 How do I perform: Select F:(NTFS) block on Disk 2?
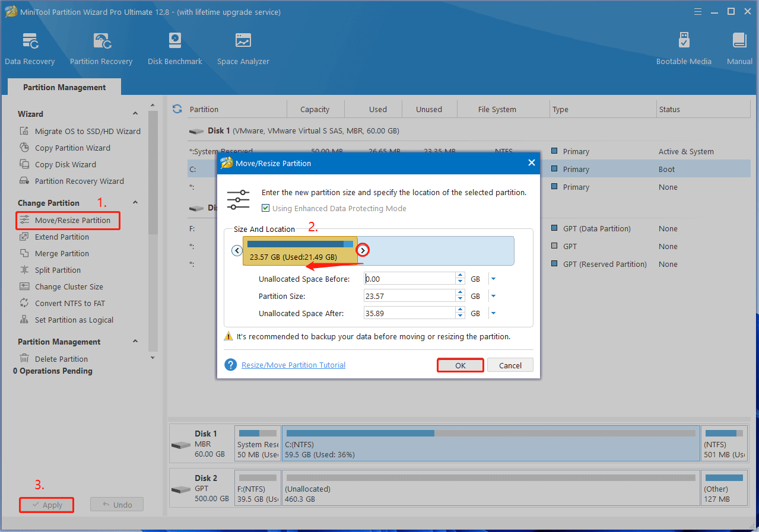(x=258, y=488)
